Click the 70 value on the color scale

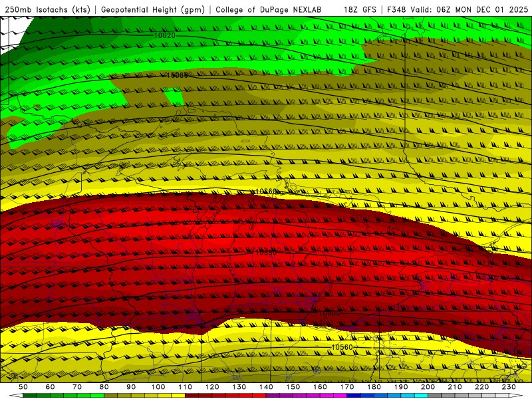pyautogui.click(x=77, y=387)
